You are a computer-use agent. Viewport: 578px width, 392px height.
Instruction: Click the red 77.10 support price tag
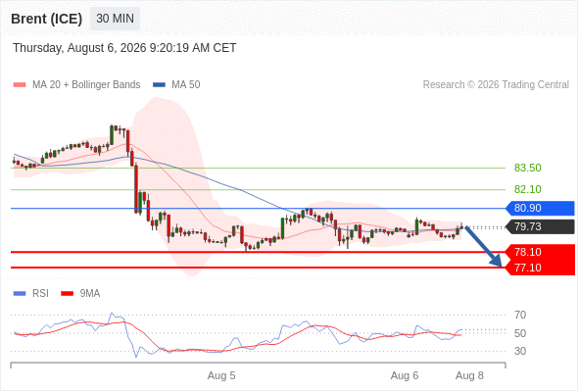[540, 268]
